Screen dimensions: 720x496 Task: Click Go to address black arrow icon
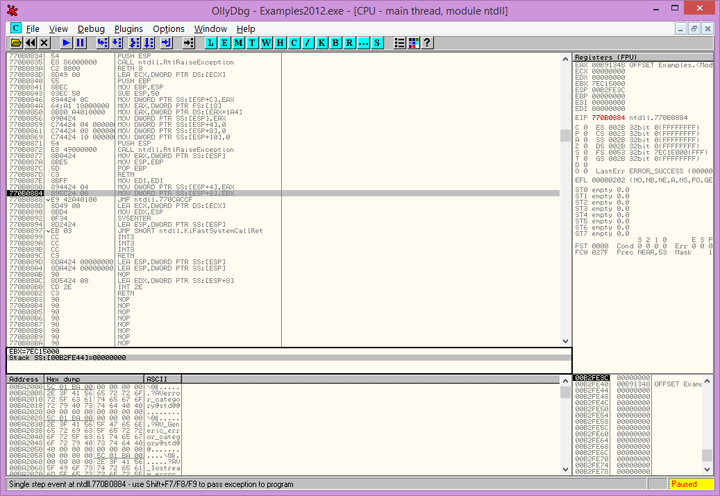[188, 43]
